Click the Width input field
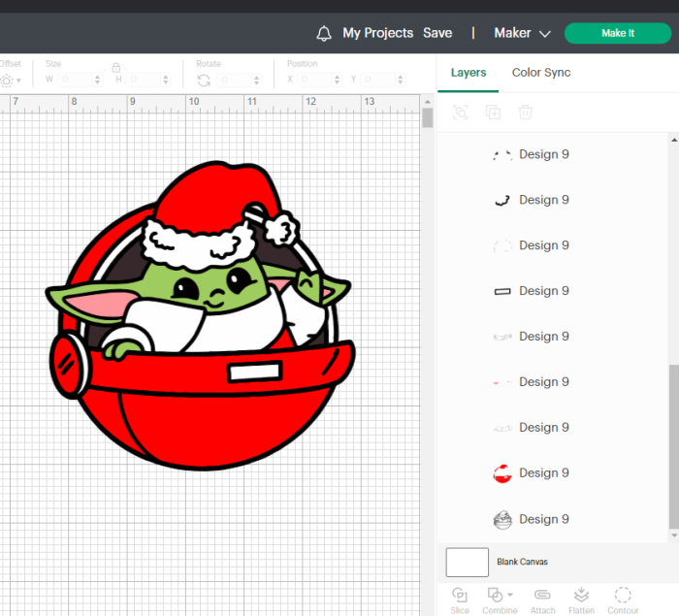Image resolution: width=679 pixels, height=616 pixels. 76,80
